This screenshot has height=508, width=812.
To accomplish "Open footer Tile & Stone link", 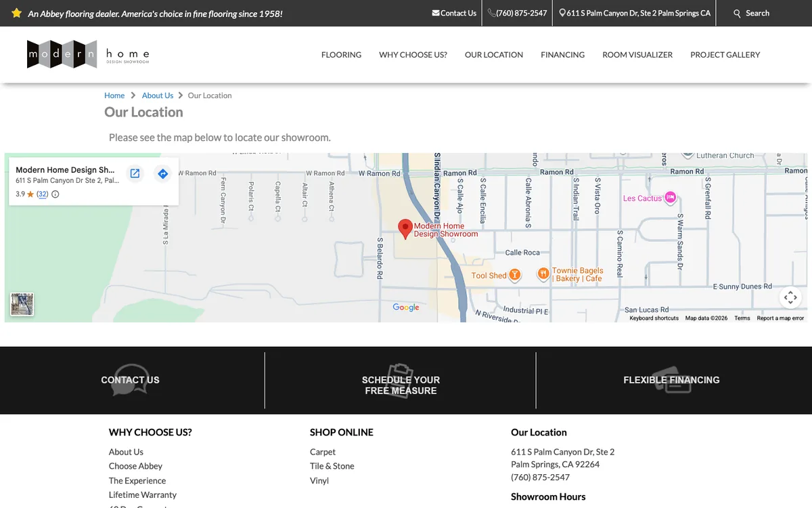I will tap(332, 466).
